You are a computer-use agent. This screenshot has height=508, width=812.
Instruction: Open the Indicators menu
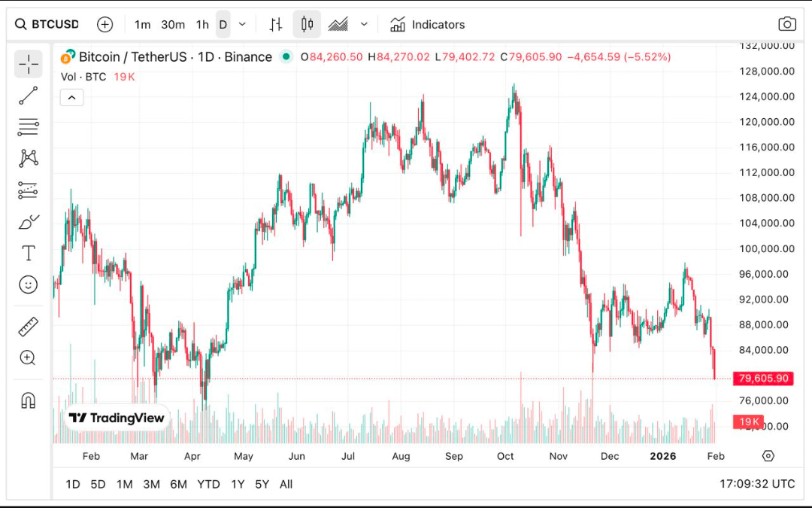click(x=427, y=24)
